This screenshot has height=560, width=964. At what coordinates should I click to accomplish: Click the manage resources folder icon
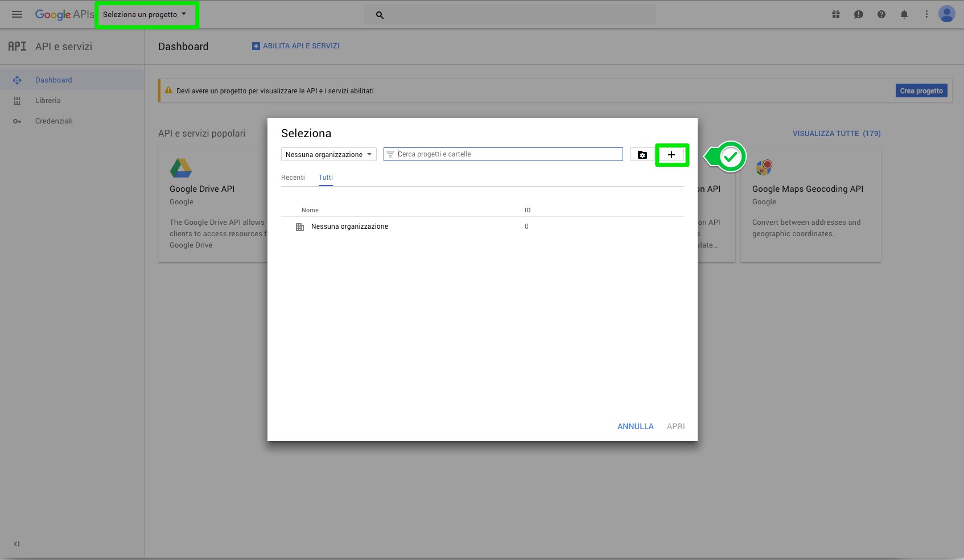[642, 155]
